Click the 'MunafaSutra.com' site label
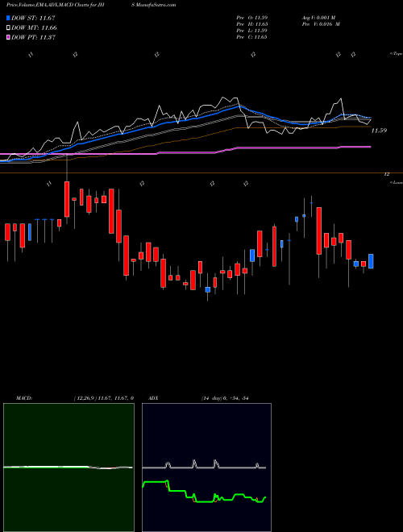This screenshot has width=403, height=532. [x=156, y=5]
